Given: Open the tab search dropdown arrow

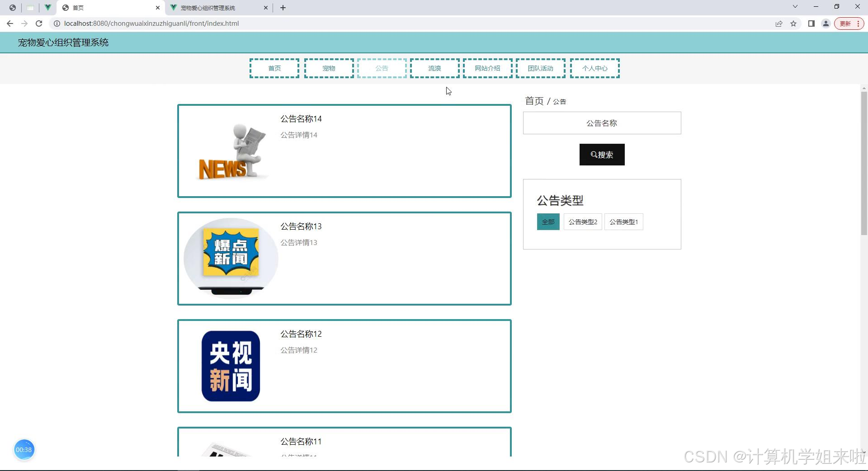Looking at the screenshot, I should coord(795,7).
